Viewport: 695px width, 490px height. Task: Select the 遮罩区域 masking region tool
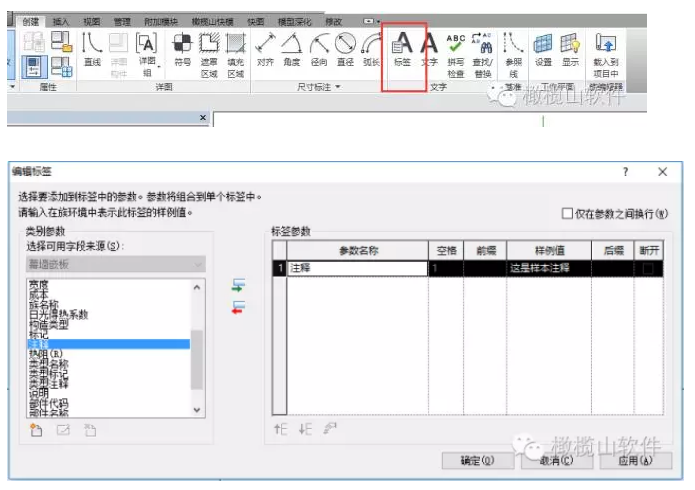pyautogui.click(x=209, y=55)
